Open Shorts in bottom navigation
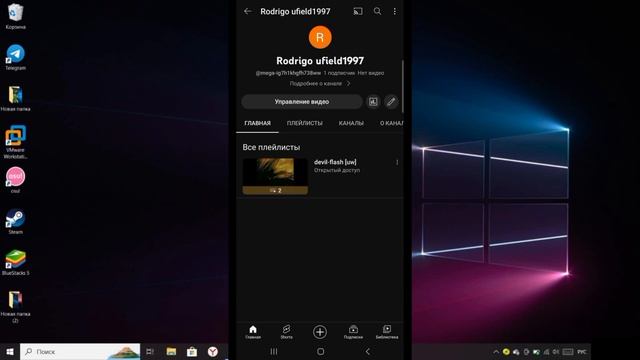 (287, 332)
